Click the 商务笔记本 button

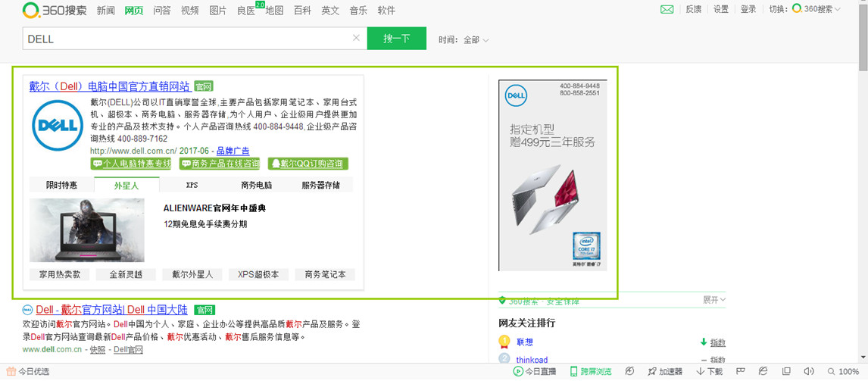[325, 275]
